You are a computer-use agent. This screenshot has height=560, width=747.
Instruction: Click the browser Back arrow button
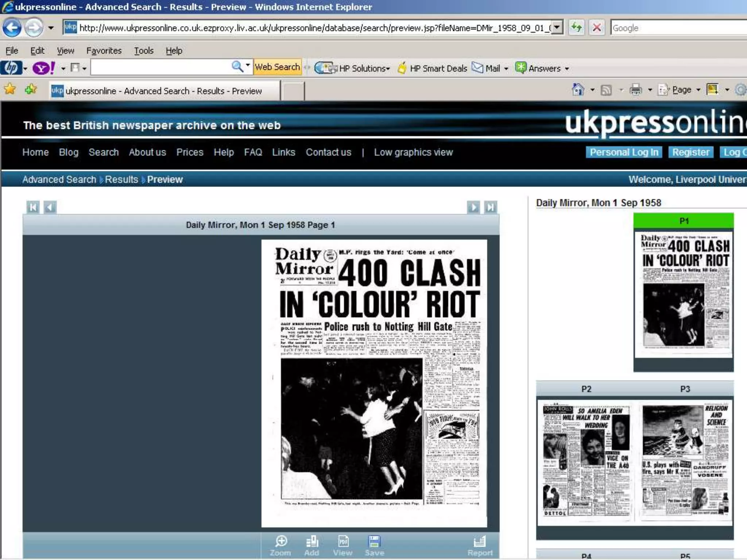click(12, 28)
